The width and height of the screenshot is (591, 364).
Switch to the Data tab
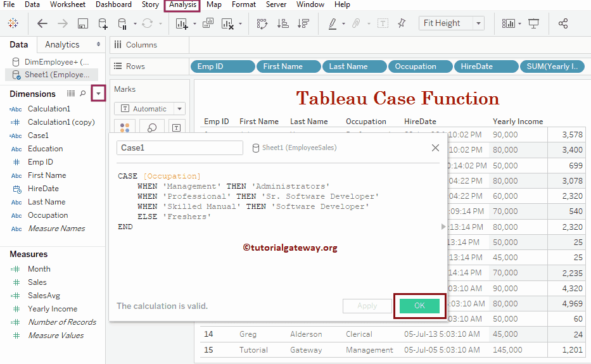tap(18, 44)
